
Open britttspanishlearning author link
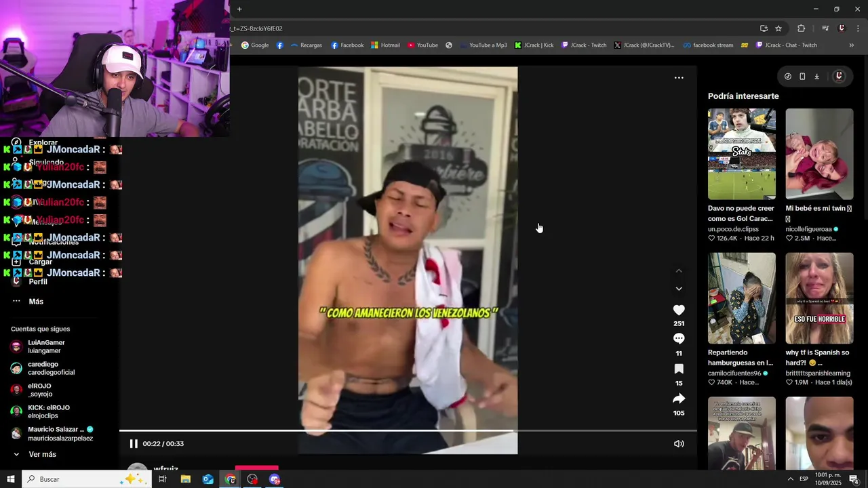pyautogui.click(x=818, y=373)
